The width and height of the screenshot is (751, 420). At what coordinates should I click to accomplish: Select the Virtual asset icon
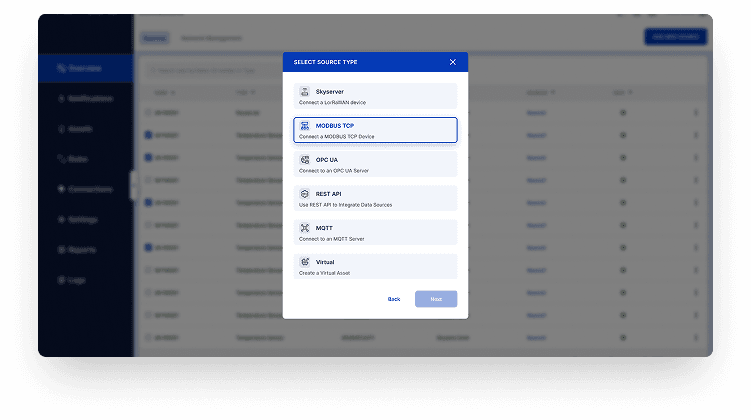pos(306,261)
